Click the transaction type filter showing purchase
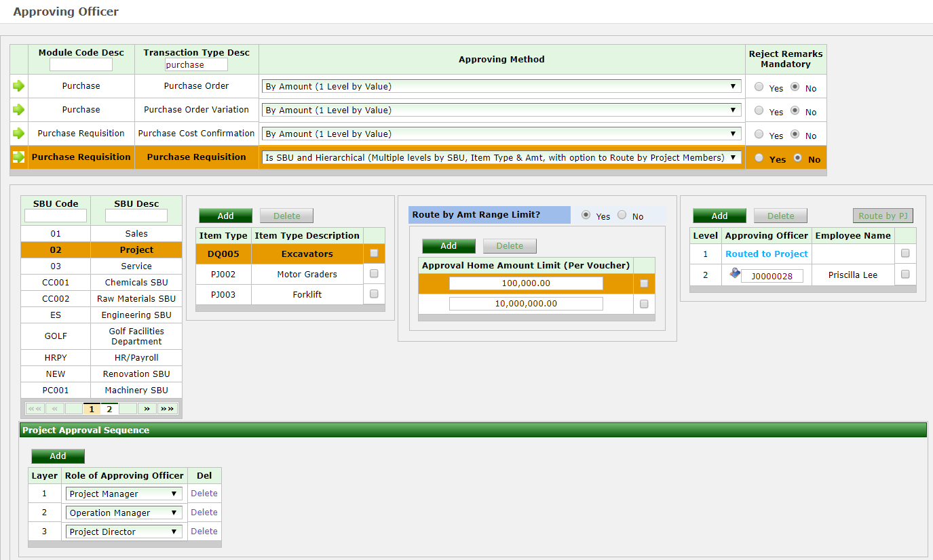Image resolution: width=933 pixels, height=560 pixels. pyautogui.click(x=196, y=64)
